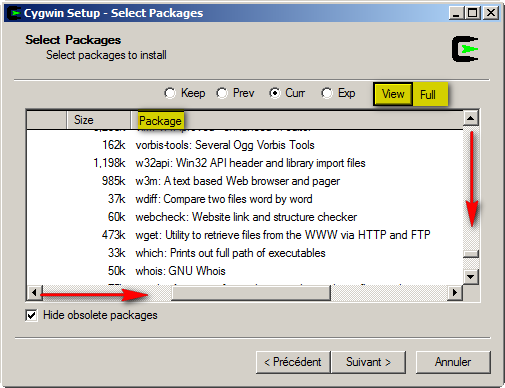Maximize the Cygwin Setup window
The height and width of the screenshot is (388, 505).
(x=473, y=13)
